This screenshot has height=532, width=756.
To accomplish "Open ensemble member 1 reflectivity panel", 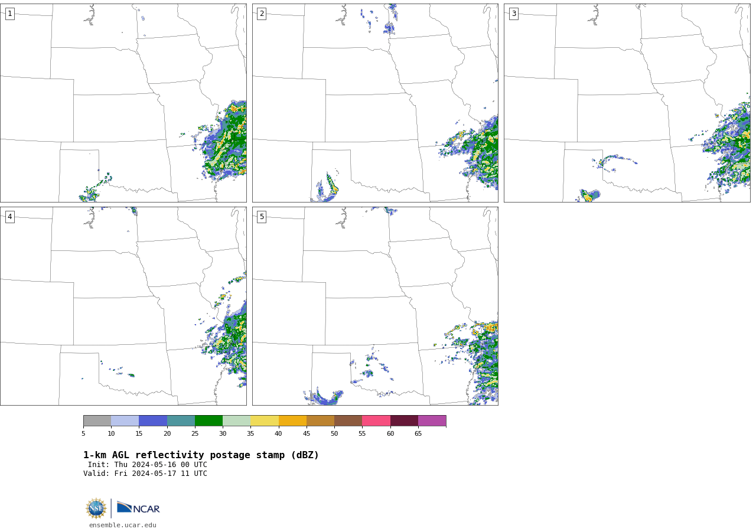I will pos(123,103).
